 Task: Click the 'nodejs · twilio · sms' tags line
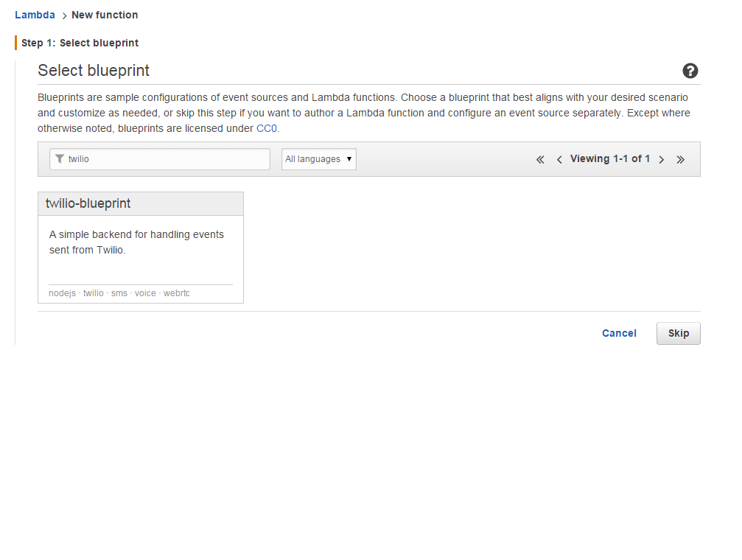pyautogui.click(x=119, y=293)
